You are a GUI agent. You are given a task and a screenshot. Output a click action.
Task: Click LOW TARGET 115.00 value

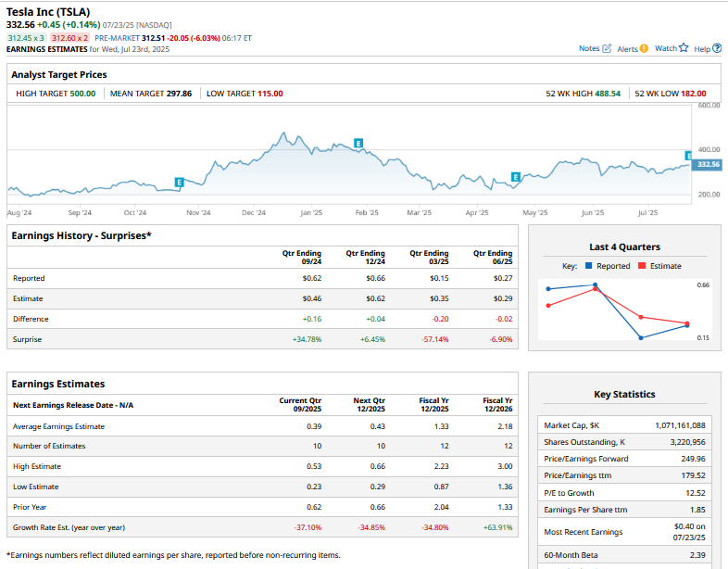click(270, 94)
